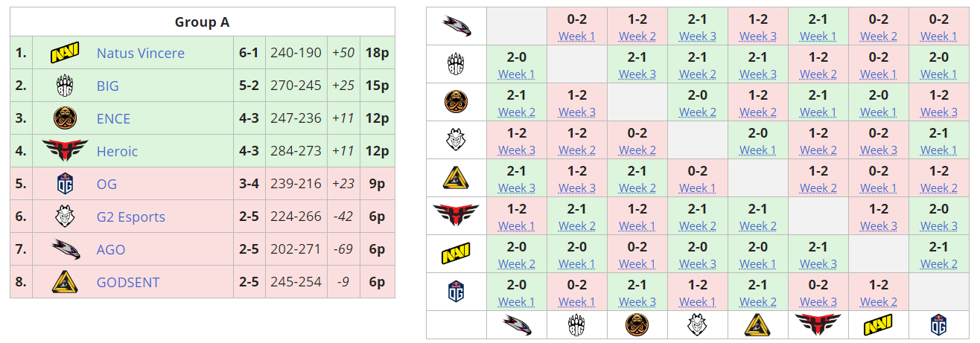Click the AGO logo in crosstable left column

tap(456, 26)
